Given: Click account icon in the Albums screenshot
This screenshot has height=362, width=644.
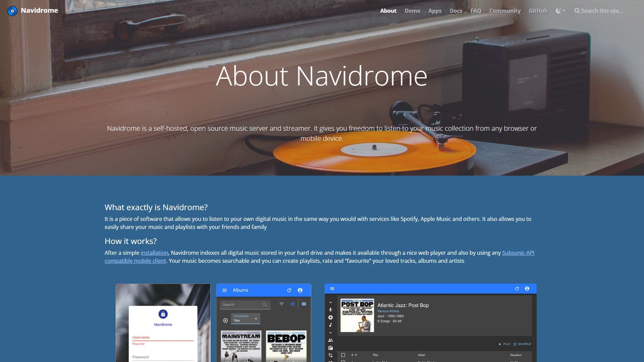Looking at the screenshot, I should click(300, 290).
